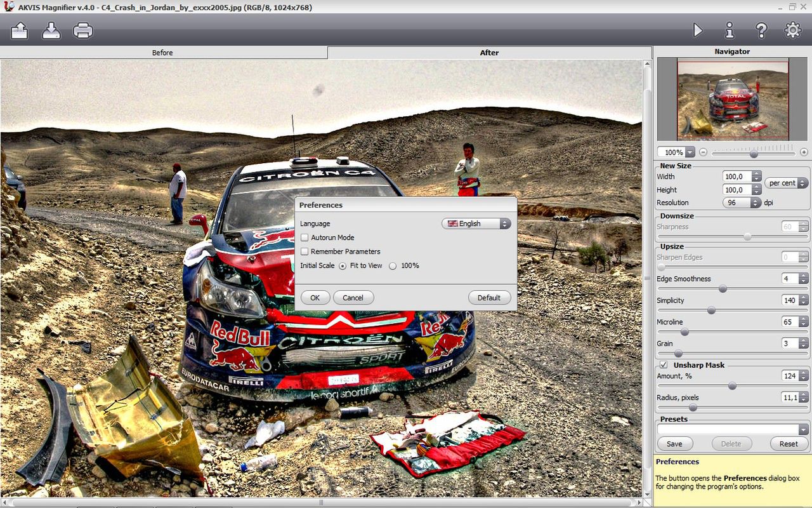812x508 pixels.
Task: Select the Fit to View radio button
Action: (x=343, y=266)
